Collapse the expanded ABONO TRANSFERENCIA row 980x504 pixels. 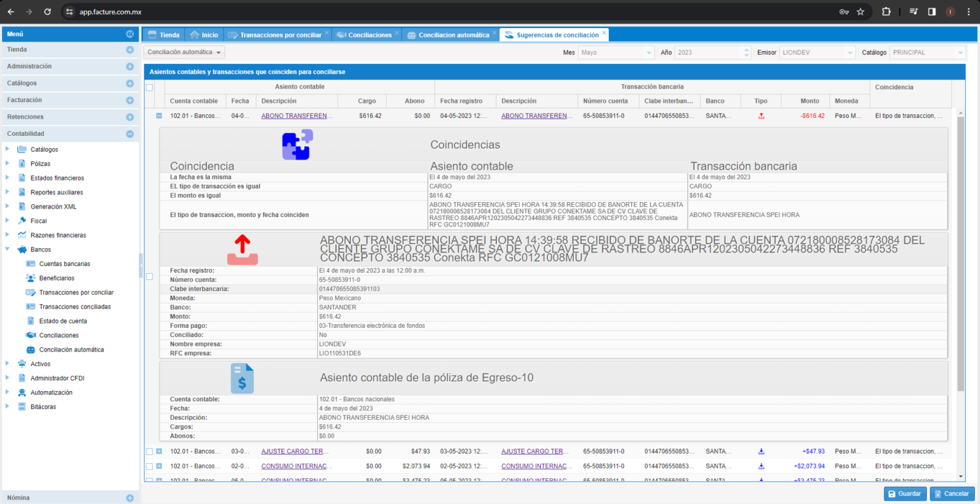click(159, 116)
